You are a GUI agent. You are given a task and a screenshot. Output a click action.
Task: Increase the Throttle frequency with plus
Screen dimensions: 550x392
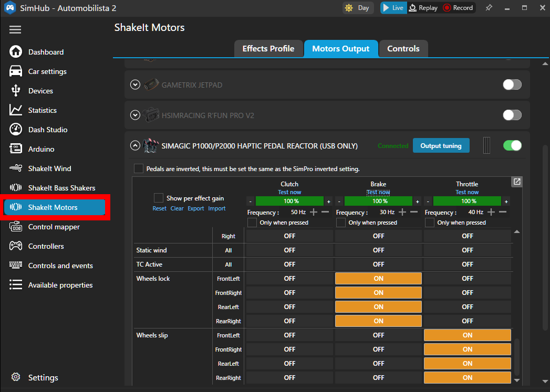pos(491,212)
